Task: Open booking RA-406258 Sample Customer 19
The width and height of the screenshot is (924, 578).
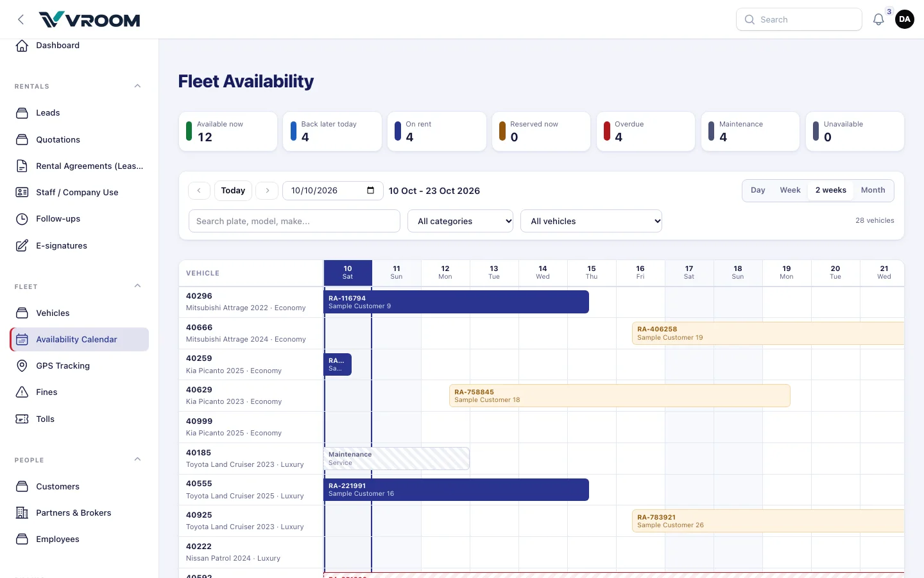Action: click(x=768, y=333)
